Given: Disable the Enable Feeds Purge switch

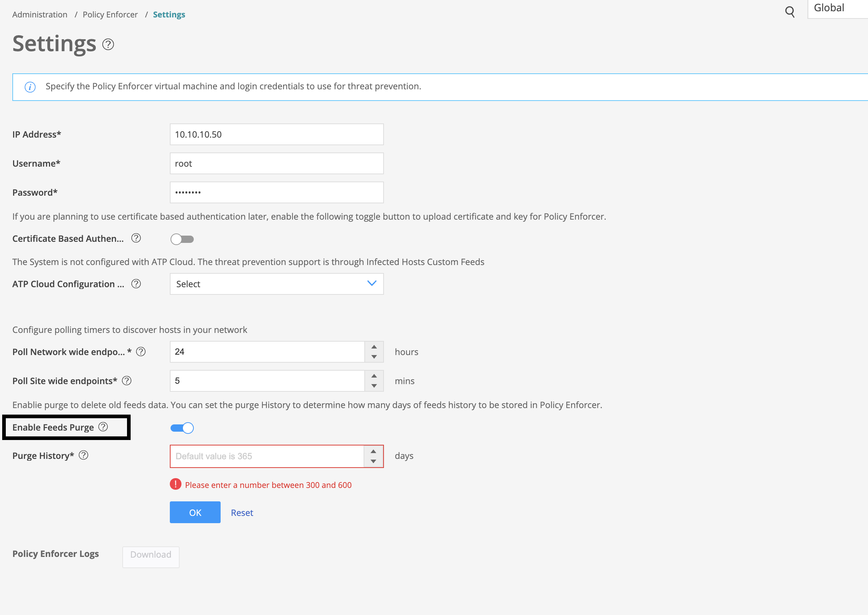Looking at the screenshot, I should coord(182,428).
